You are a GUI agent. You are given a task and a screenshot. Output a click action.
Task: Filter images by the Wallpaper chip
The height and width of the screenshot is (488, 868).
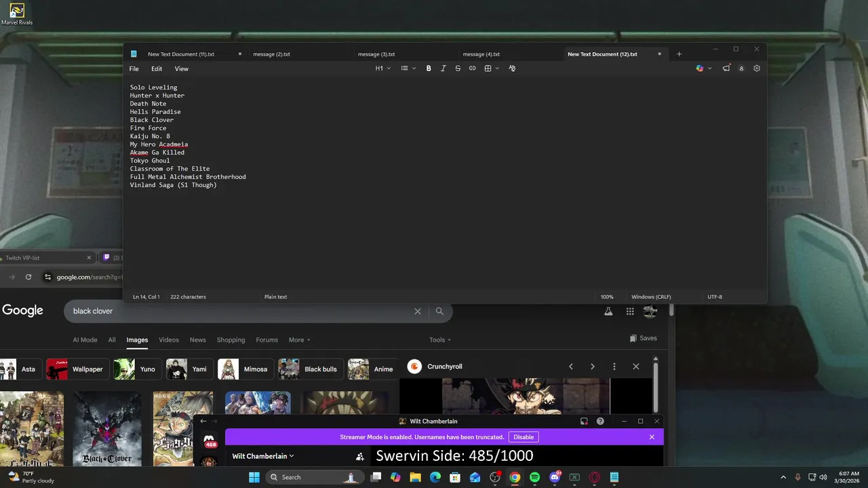tap(77, 369)
